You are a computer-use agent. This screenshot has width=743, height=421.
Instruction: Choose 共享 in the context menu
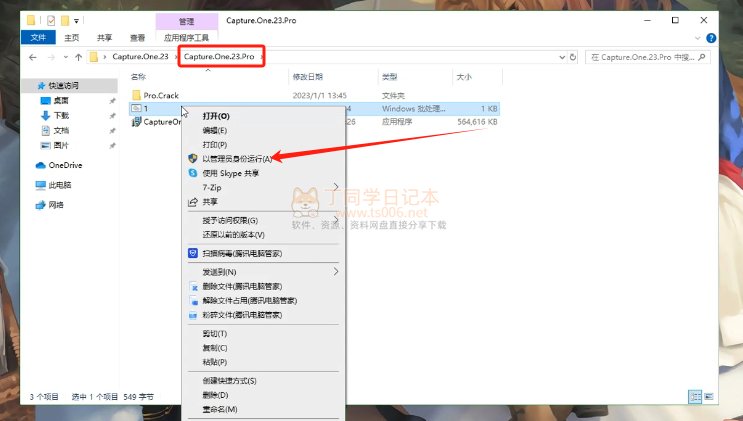(210, 201)
